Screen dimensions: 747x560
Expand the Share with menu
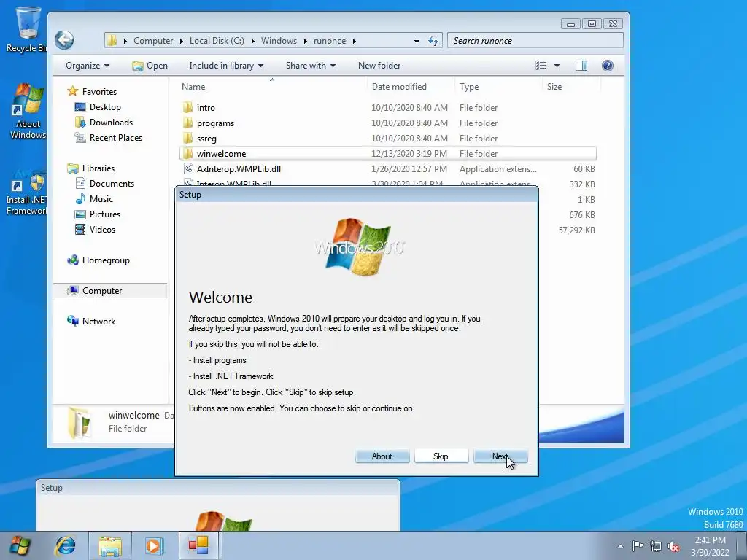310,66
